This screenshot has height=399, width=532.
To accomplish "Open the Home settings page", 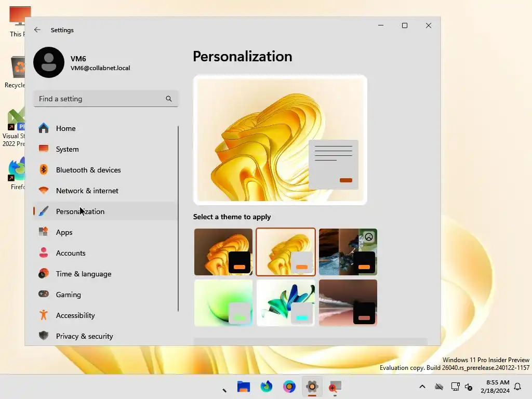I will (x=105, y=128).
